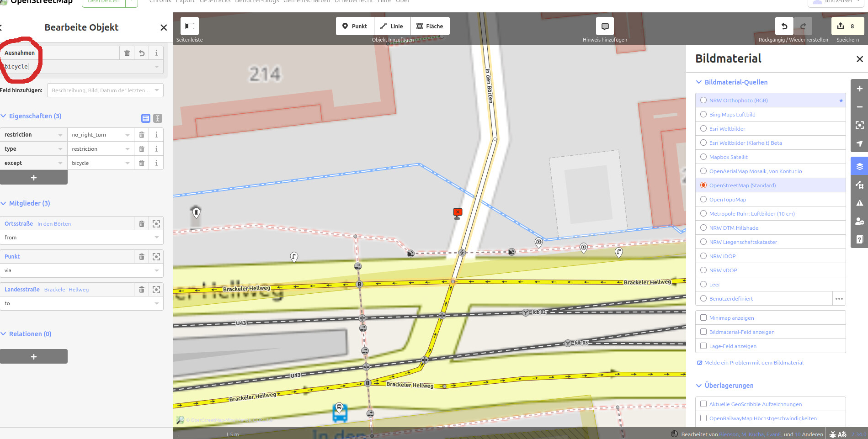
Task: Click the geolocate arrow icon
Action: click(x=859, y=143)
